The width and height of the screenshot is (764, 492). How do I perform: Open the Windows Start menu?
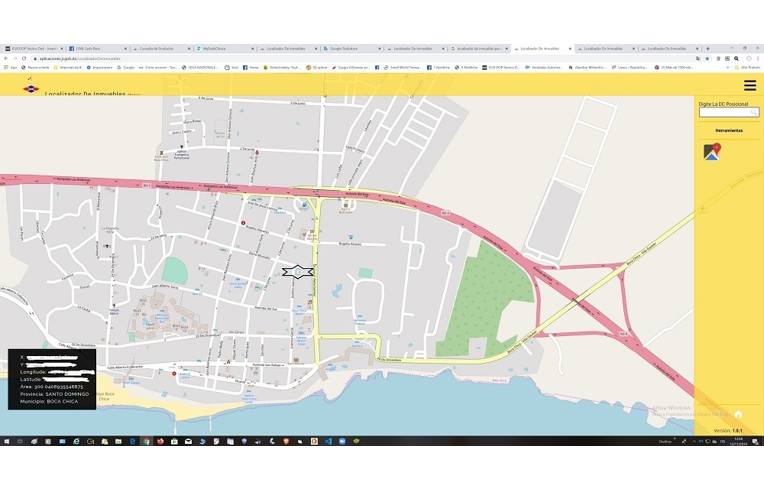6,441
